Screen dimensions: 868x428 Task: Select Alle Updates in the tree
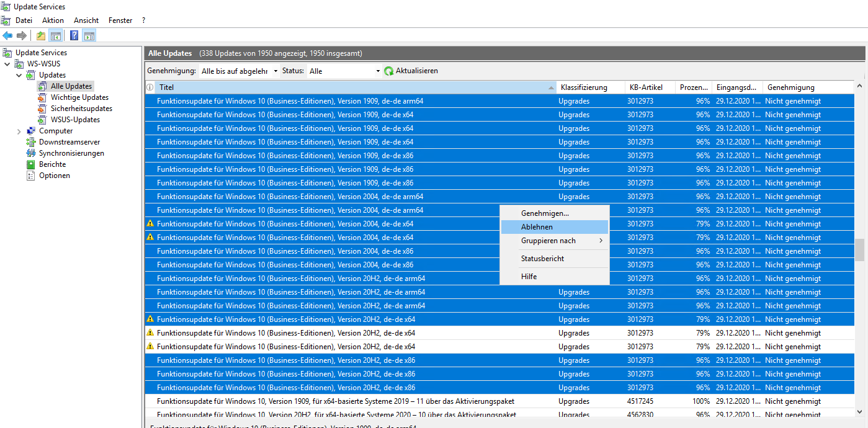coord(71,86)
